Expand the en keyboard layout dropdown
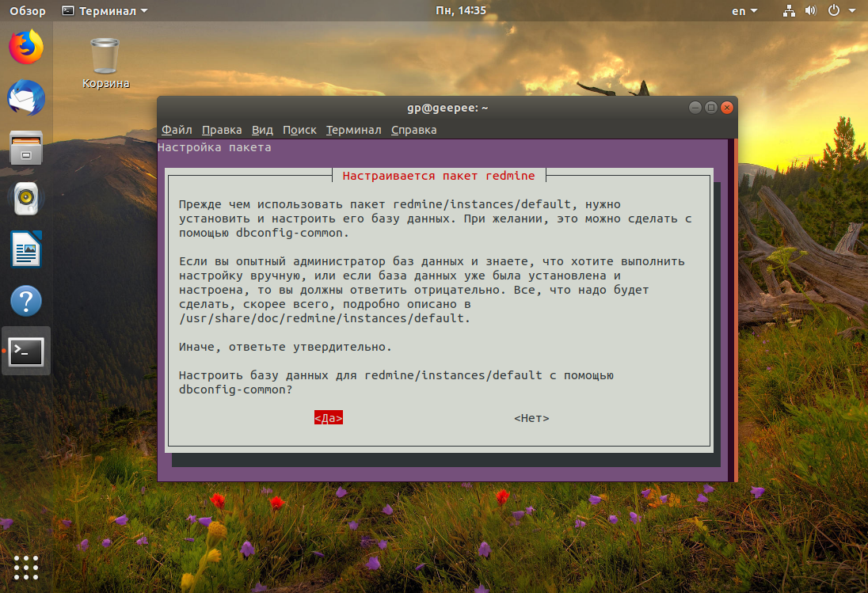 [744, 10]
